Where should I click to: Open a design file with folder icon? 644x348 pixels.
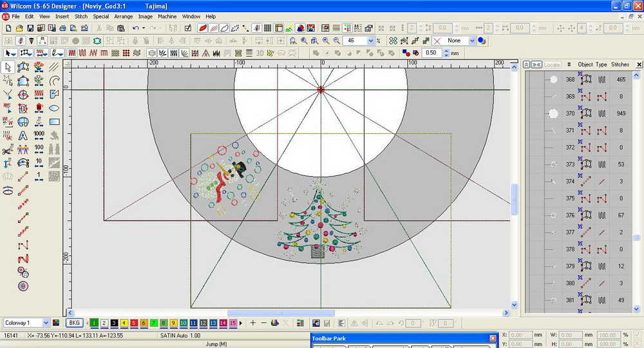(19, 28)
